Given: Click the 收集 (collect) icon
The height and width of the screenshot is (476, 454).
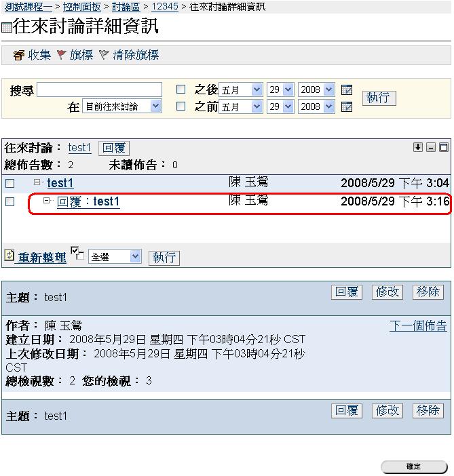Looking at the screenshot, I should [x=19, y=56].
